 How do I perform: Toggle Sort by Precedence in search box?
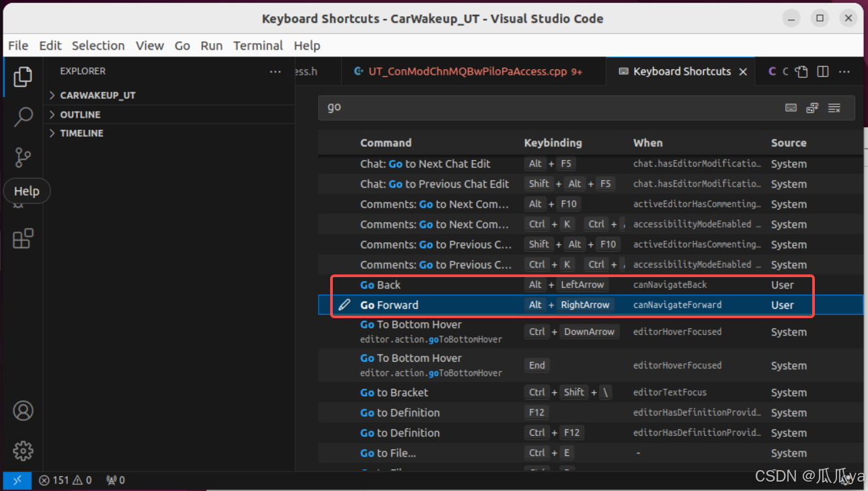(x=812, y=108)
